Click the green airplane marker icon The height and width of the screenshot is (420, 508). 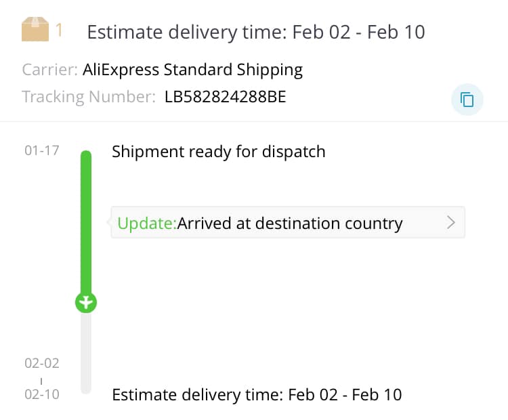point(86,303)
